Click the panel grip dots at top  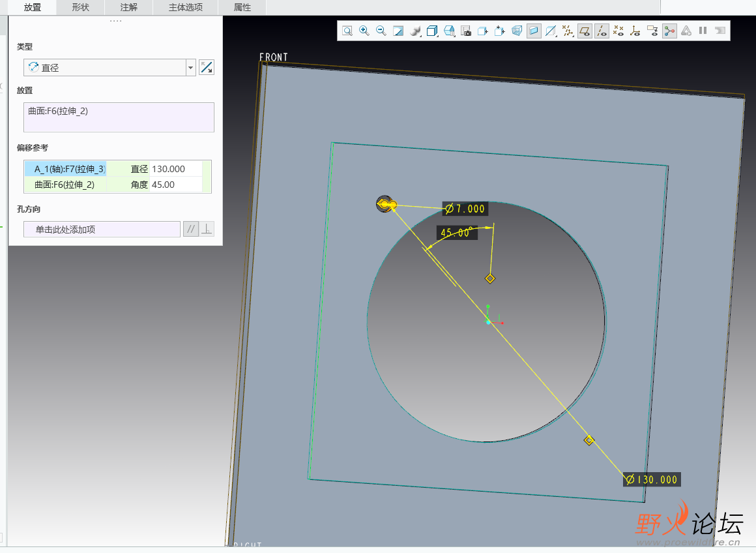(x=116, y=21)
